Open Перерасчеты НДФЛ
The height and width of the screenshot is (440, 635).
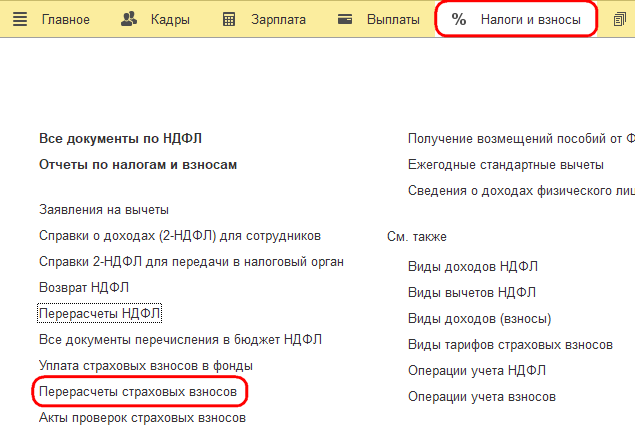coord(99,314)
